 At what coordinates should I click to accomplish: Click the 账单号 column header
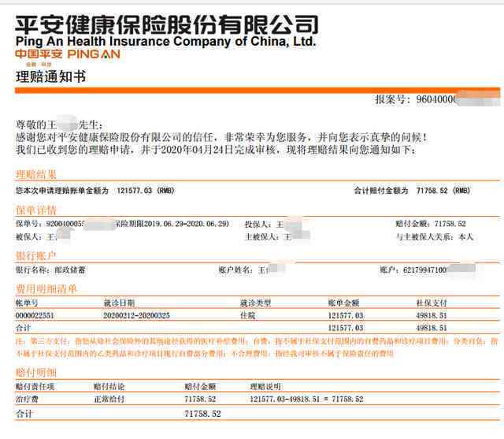coord(27,303)
